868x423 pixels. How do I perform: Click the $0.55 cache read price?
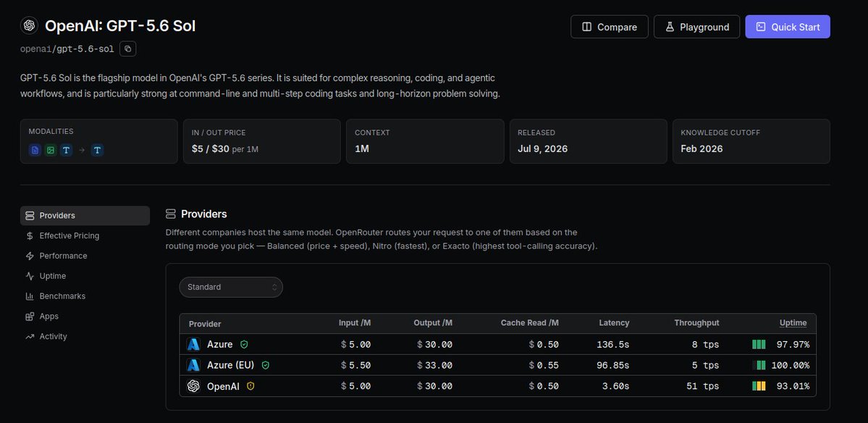point(544,366)
